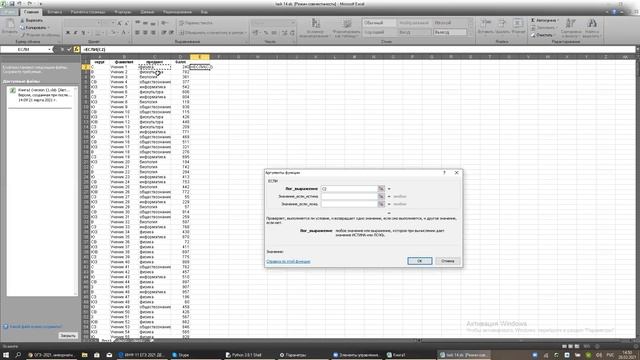
Task: Select the recovered Книга1 file entry
Action: tap(41, 95)
